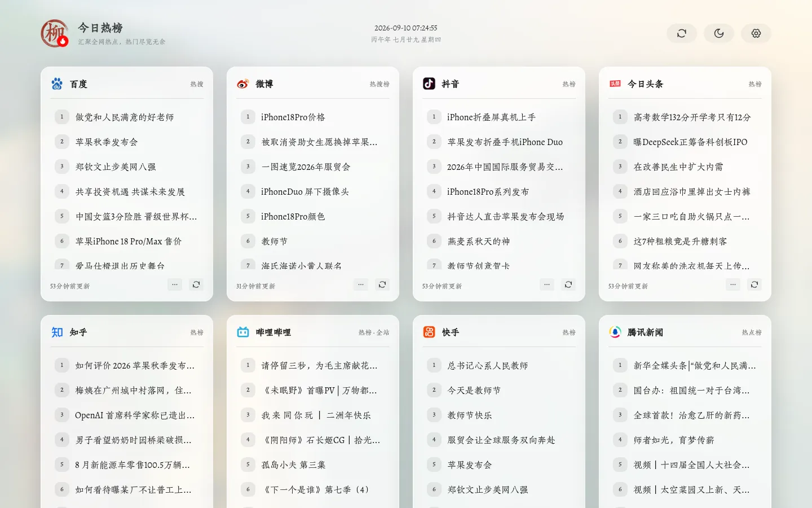This screenshot has height=508, width=812.
Task: Click 微博 card title text
Action: coord(264,84)
